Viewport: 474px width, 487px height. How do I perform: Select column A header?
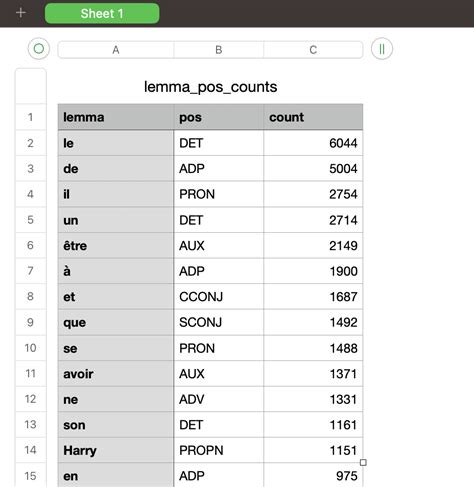tap(116, 50)
